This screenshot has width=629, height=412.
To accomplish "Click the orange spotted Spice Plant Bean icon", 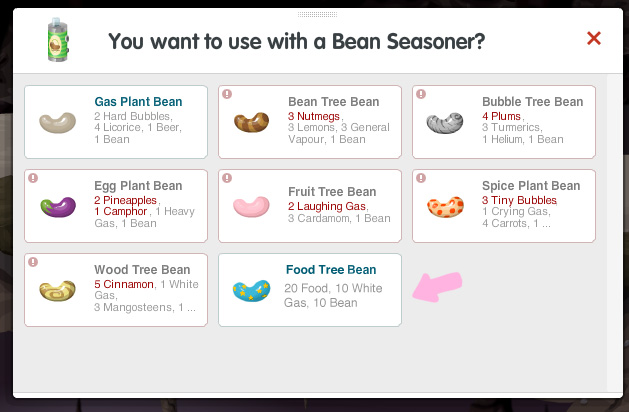I will coord(445,207).
